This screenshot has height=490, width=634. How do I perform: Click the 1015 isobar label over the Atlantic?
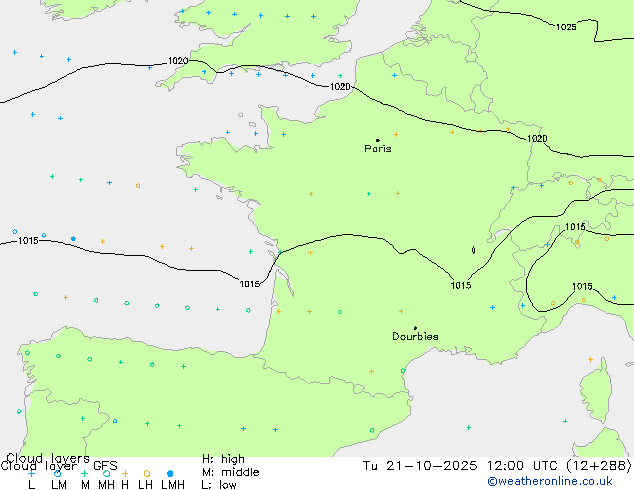[28, 241]
